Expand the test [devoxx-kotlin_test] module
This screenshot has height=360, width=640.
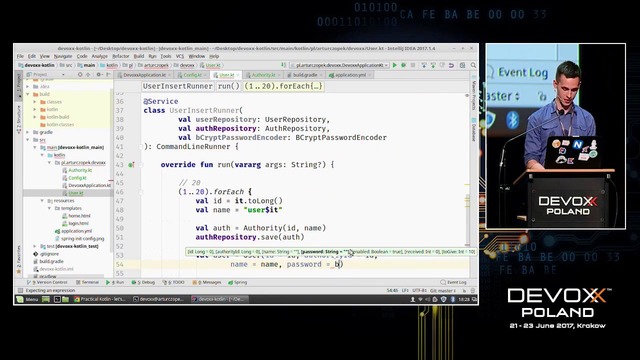(x=35, y=246)
